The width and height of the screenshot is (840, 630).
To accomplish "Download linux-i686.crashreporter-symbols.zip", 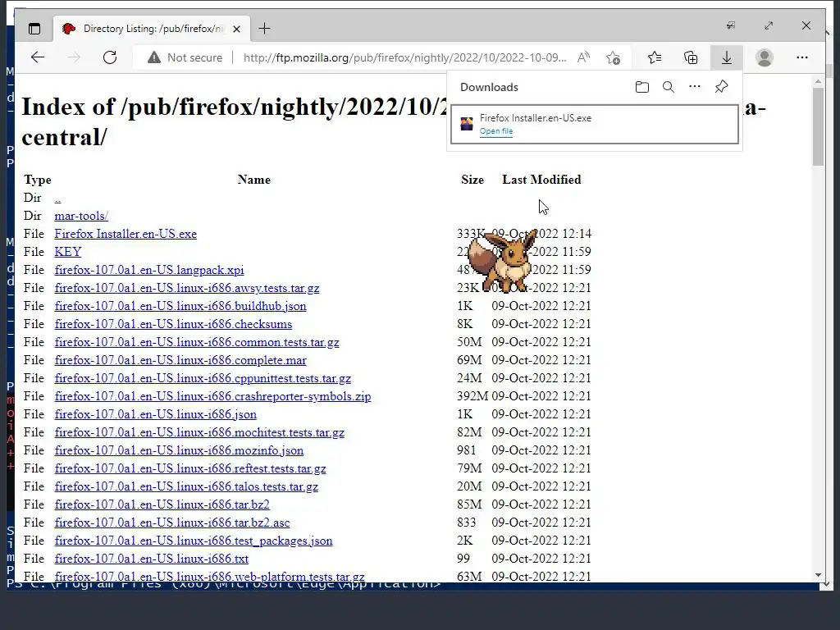I will coord(212,396).
